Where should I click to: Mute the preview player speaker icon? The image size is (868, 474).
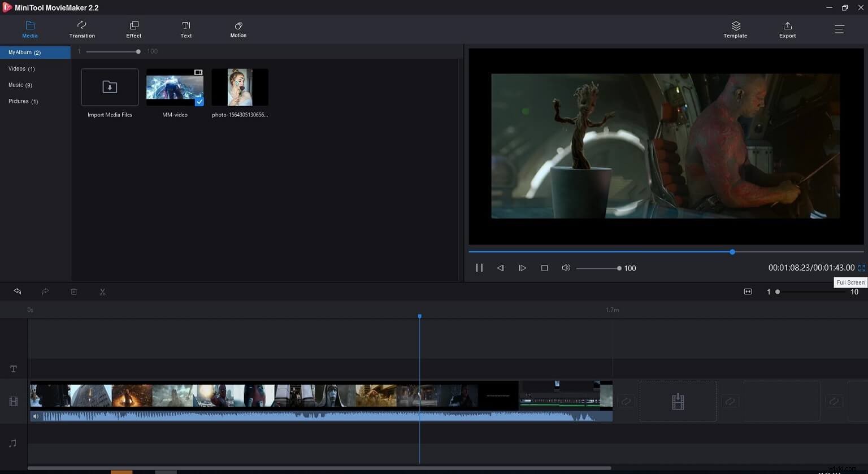coord(566,268)
